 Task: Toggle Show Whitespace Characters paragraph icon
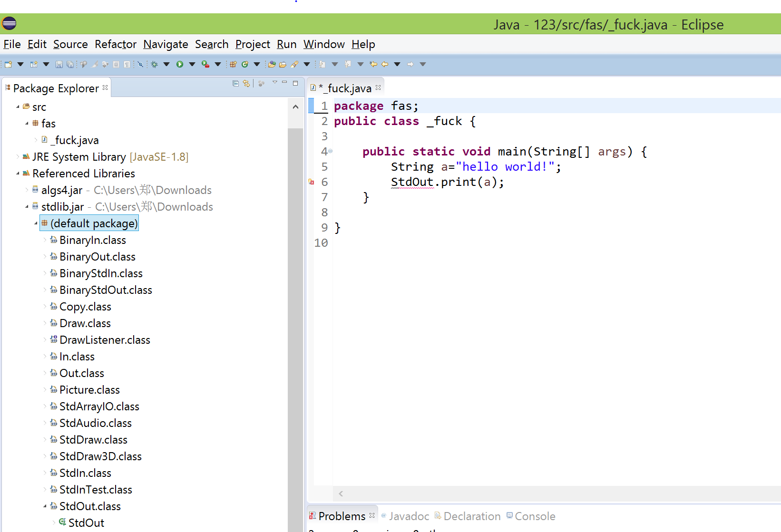click(x=127, y=64)
